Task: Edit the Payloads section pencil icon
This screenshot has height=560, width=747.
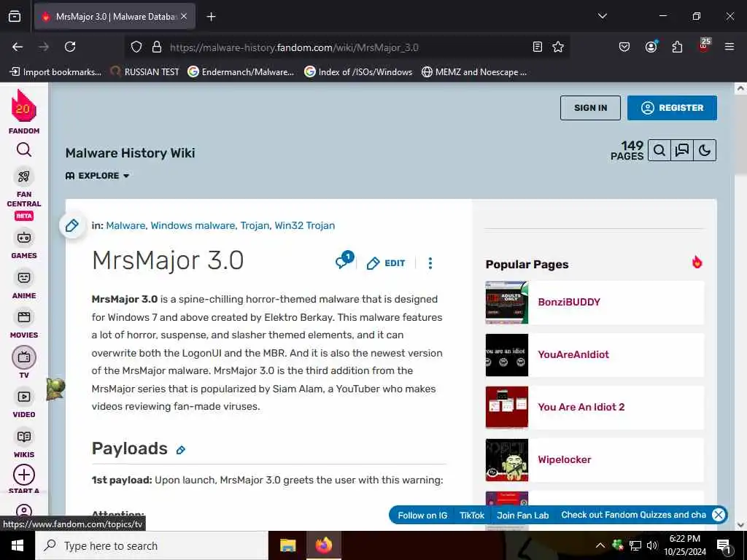Action: point(181,450)
